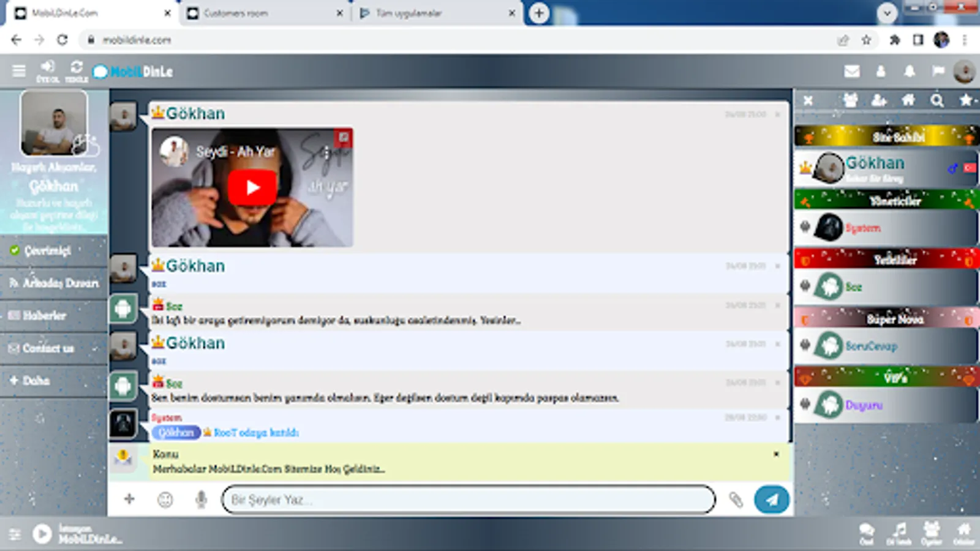Click the send message paper plane button

(x=771, y=500)
